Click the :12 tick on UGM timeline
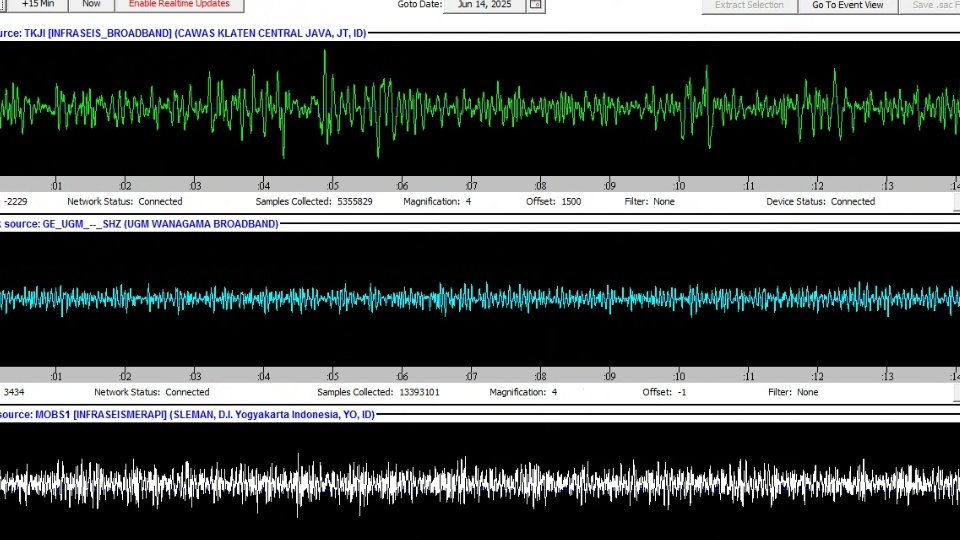The image size is (960, 540). pos(817,376)
